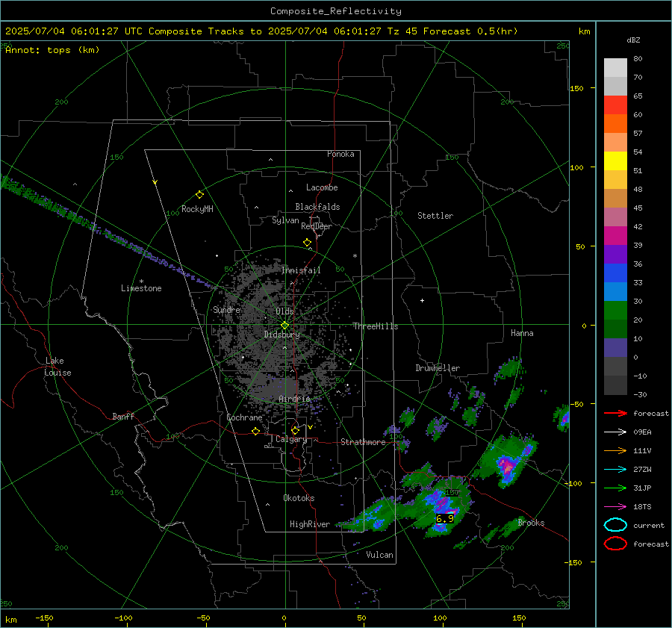Click the 6.9 storm tops label
The width and height of the screenshot is (672, 628).
444,519
